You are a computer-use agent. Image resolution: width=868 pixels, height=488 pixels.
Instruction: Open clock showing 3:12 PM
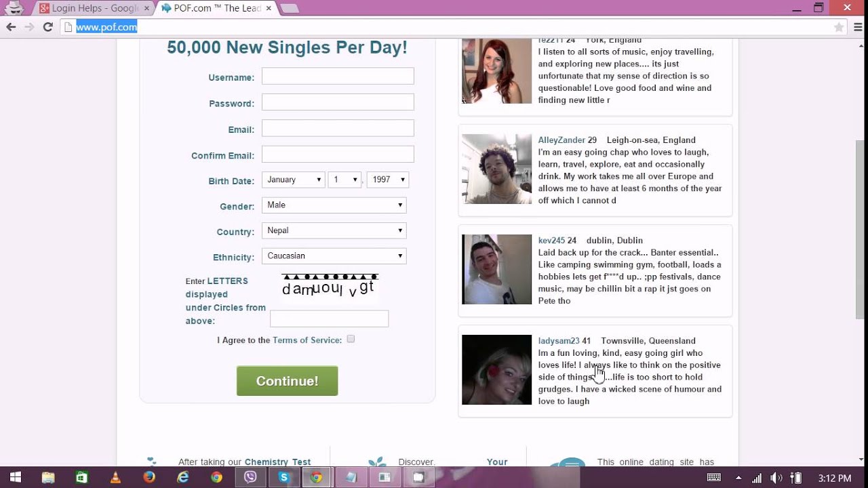tap(835, 478)
